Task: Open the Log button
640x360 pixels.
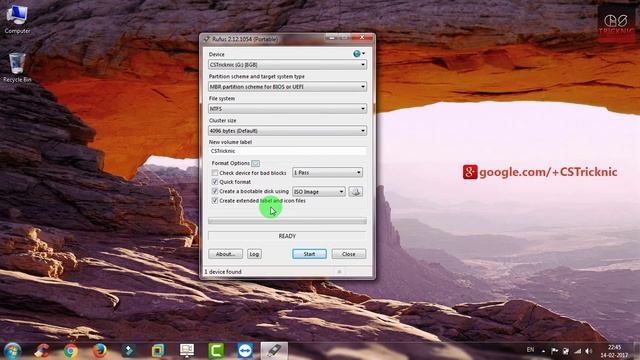Action: [x=254, y=254]
